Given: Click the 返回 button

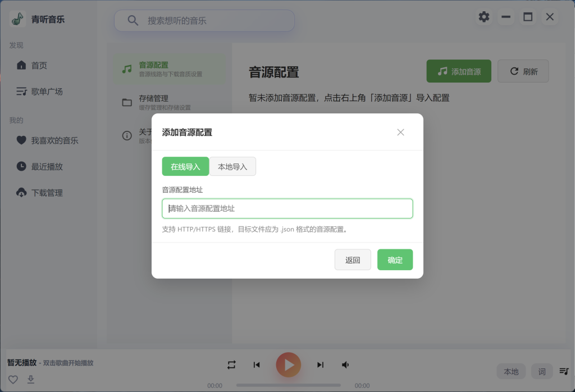Looking at the screenshot, I should (353, 259).
